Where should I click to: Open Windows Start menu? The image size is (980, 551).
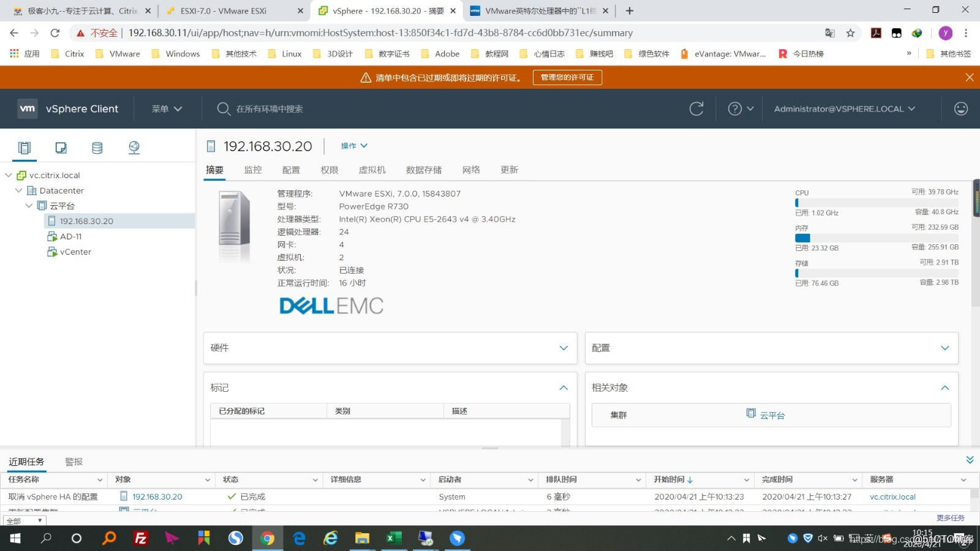[x=15, y=538]
